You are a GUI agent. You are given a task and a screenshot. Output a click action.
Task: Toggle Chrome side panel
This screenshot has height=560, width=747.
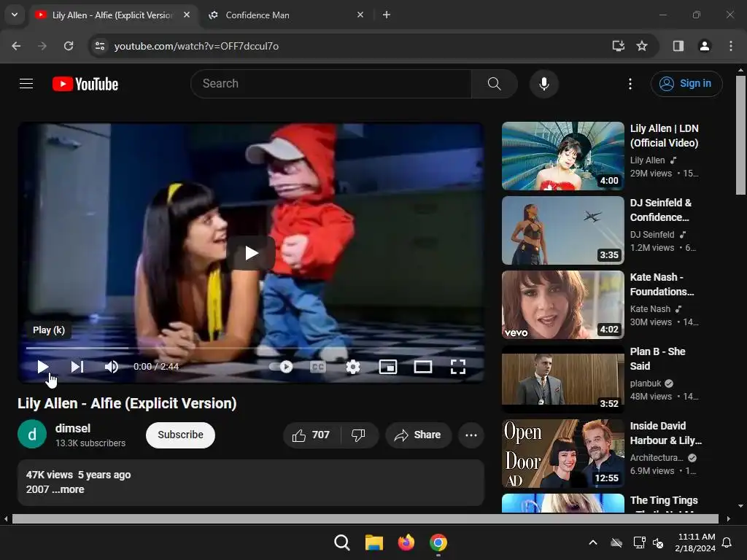pyautogui.click(x=678, y=46)
